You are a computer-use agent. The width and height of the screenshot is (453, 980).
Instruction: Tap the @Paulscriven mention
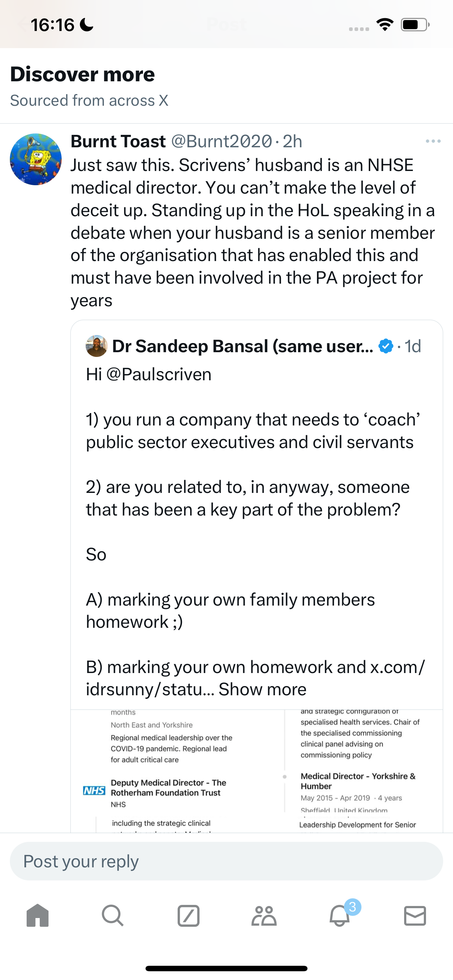159,374
